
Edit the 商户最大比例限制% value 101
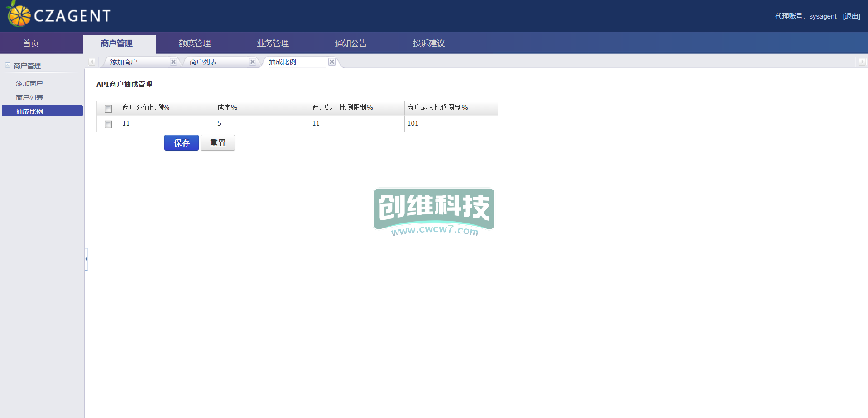point(451,123)
